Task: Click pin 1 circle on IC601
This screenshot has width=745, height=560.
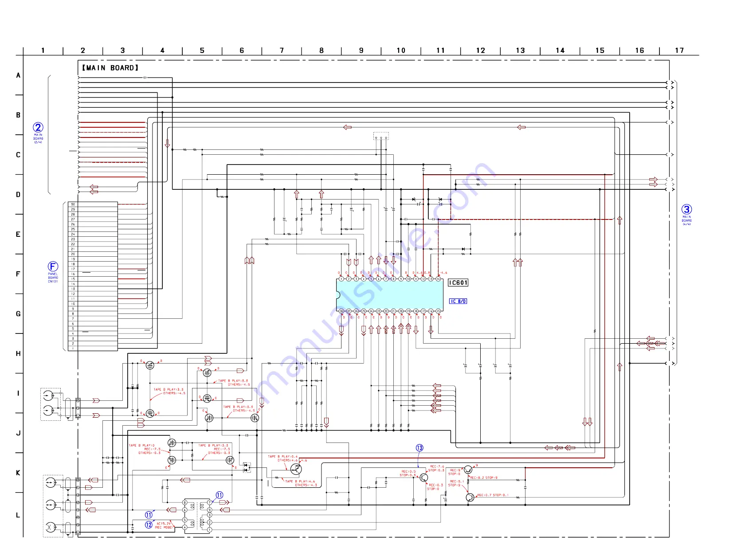Action: pos(341,279)
